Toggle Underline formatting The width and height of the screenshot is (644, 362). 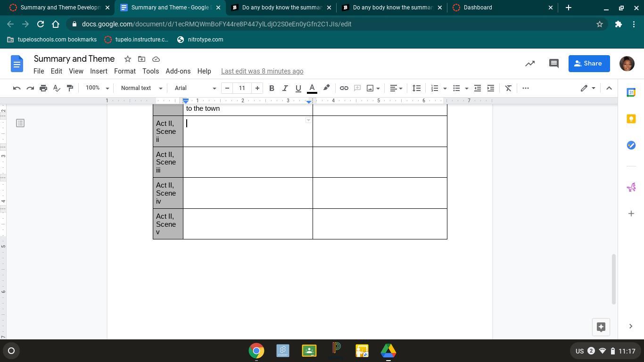[x=298, y=88]
